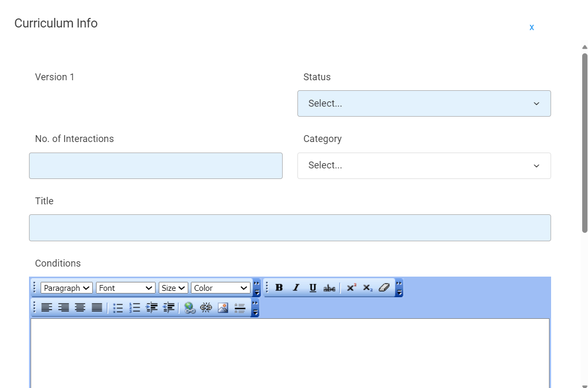Click inside the Conditions text area

point(290,353)
